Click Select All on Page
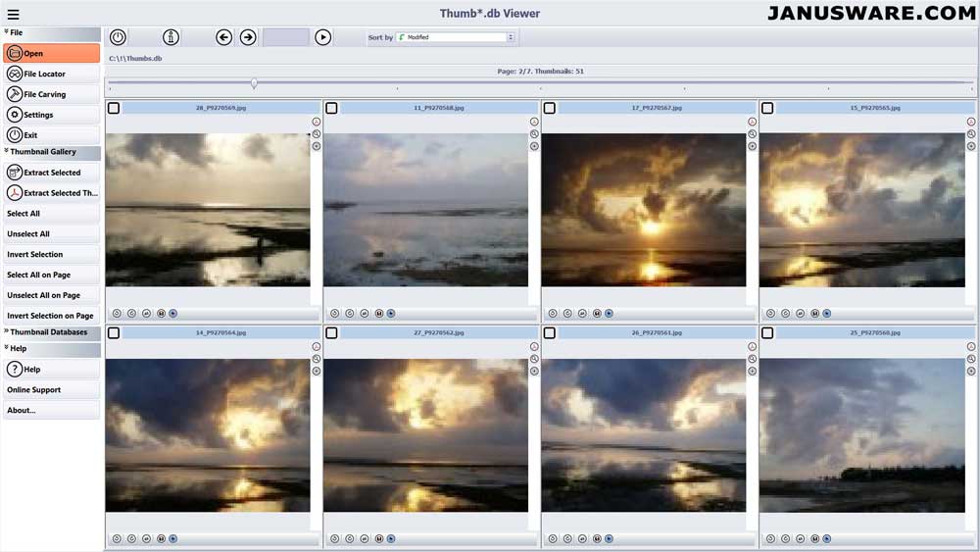The height and width of the screenshot is (552, 980). [x=39, y=275]
